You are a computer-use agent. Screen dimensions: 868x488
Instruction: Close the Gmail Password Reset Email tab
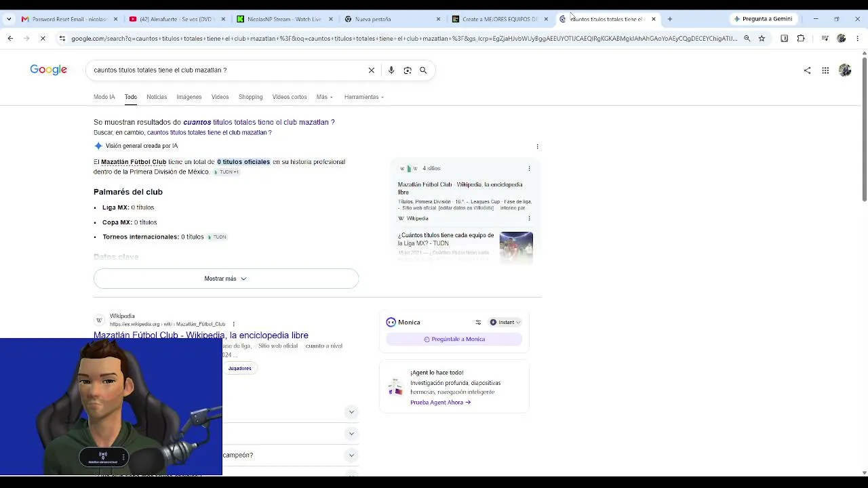tap(116, 19)
